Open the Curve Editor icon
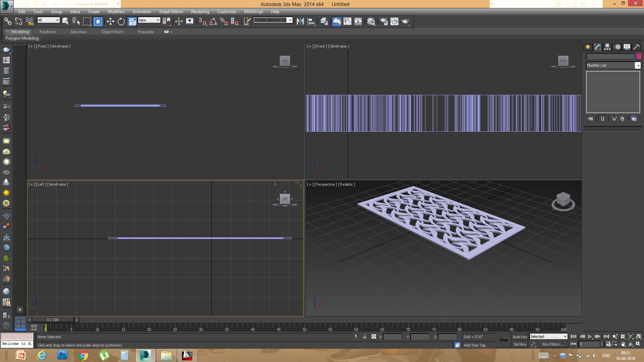644x362 pixels. coord(347,21)
